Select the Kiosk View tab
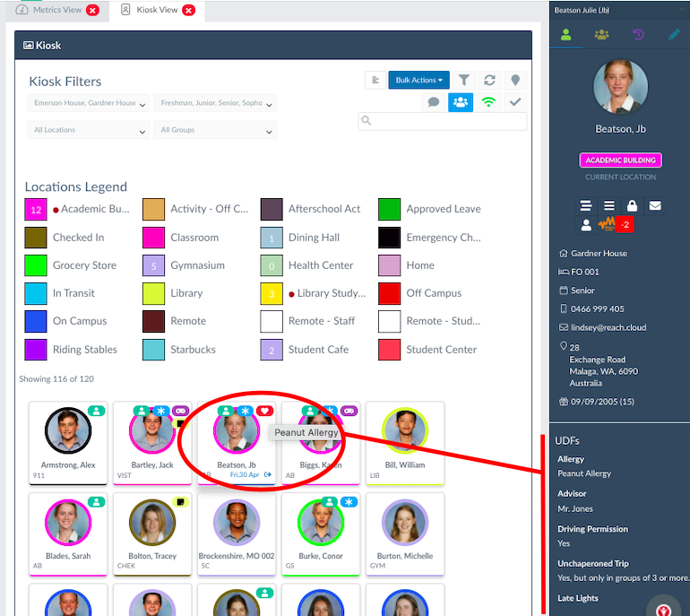690x616 pixels. tap(157, 10)
